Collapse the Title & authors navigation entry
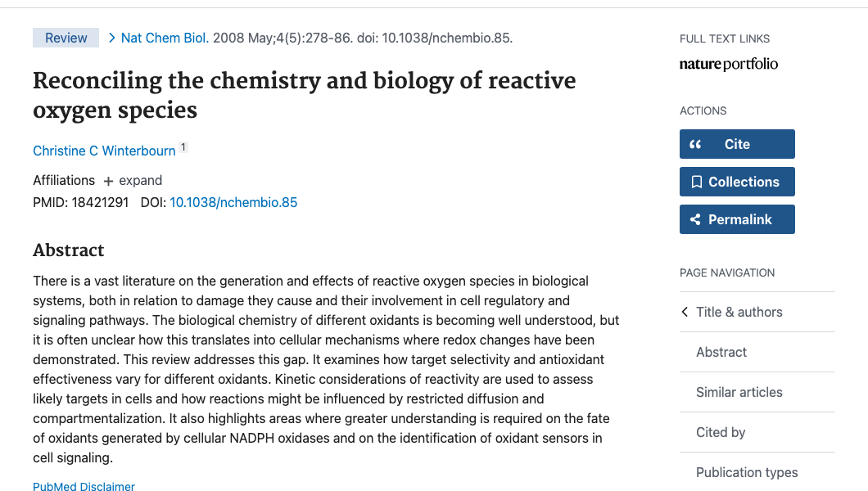The image size is (868, 491). [x=739, y=312]
